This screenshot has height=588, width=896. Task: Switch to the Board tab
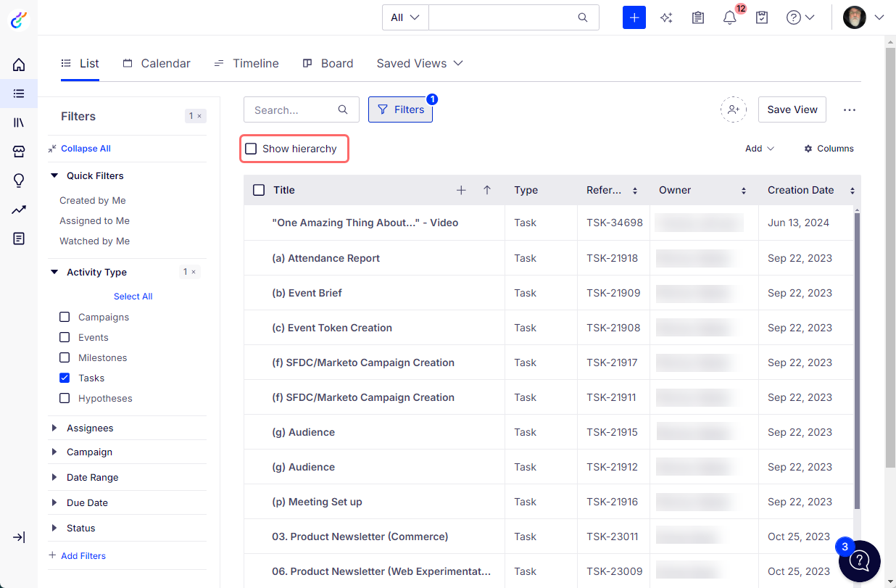point(328,63)
